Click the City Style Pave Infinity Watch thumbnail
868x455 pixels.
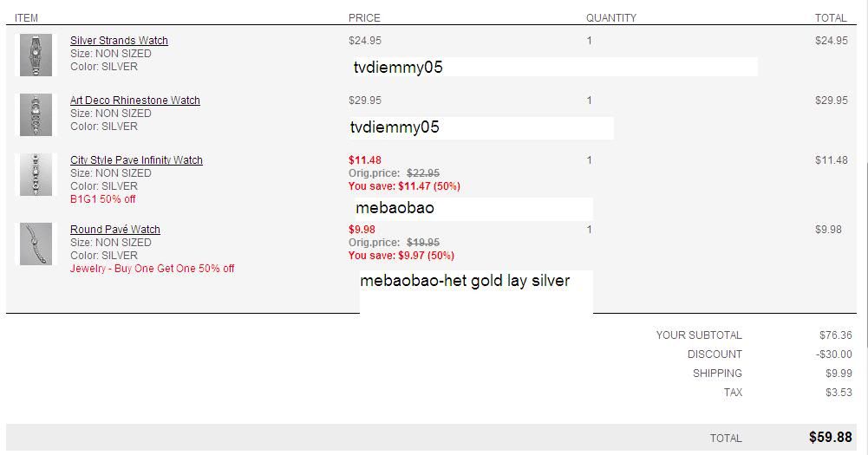(x=36, y=175)
